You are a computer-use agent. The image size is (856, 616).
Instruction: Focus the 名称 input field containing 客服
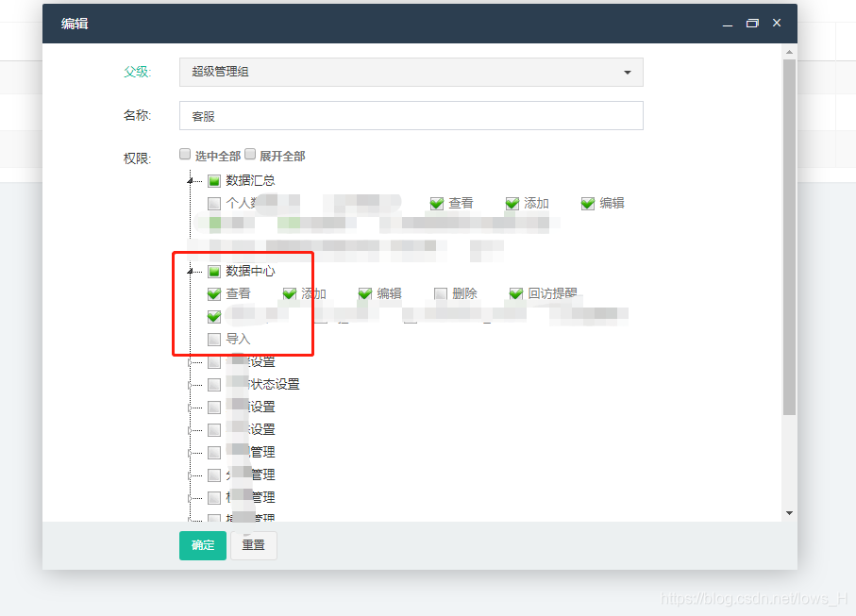pos(411,116)
